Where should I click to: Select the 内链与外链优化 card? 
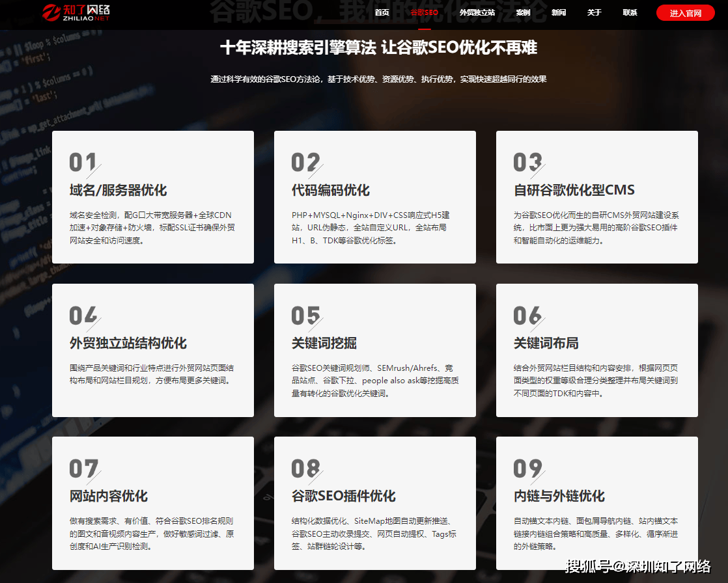tap(596, 504)
